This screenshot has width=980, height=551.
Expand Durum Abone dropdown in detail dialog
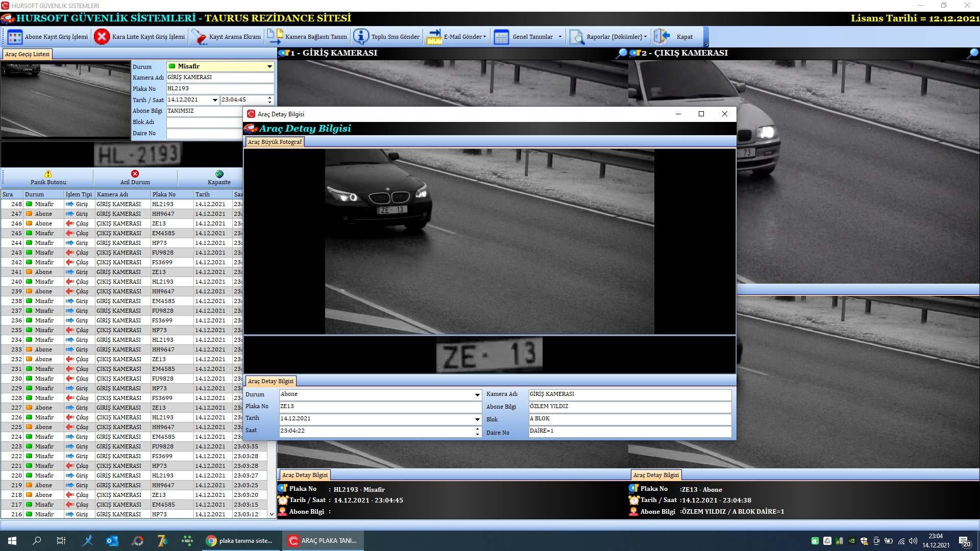477,395
